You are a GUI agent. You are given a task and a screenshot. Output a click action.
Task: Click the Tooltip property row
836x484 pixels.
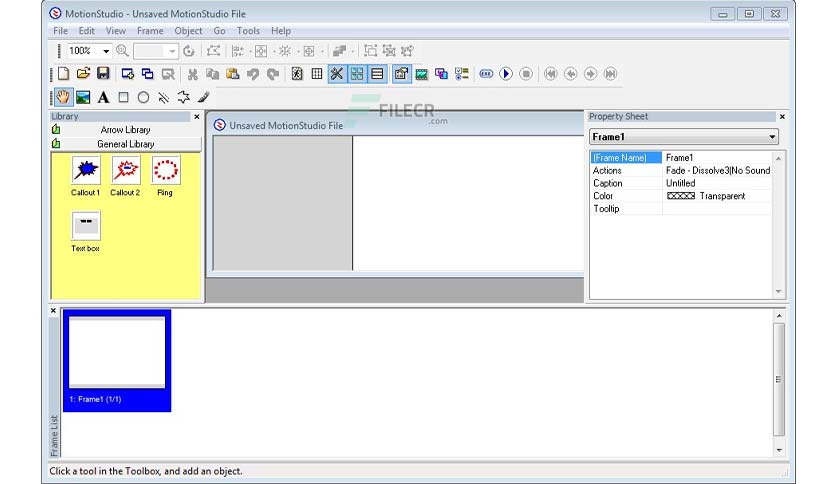point(681,208)
